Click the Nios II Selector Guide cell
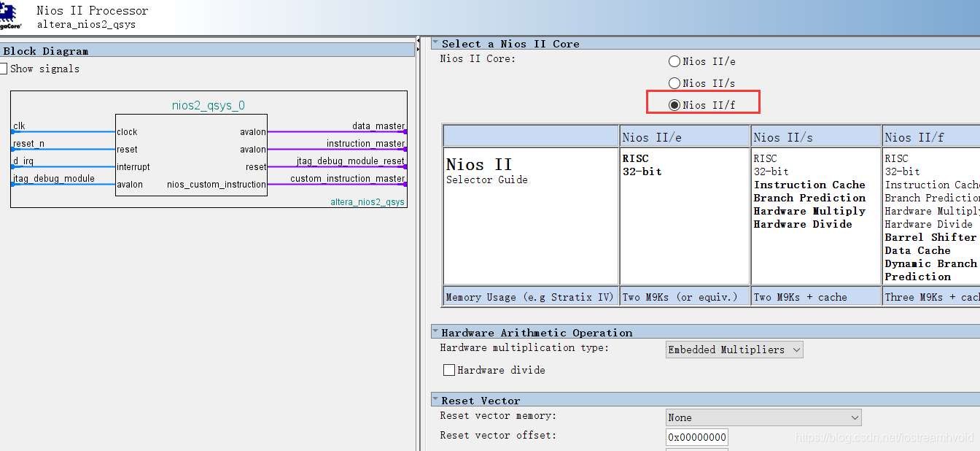980x451 pixels. click(x=530, y=216)
